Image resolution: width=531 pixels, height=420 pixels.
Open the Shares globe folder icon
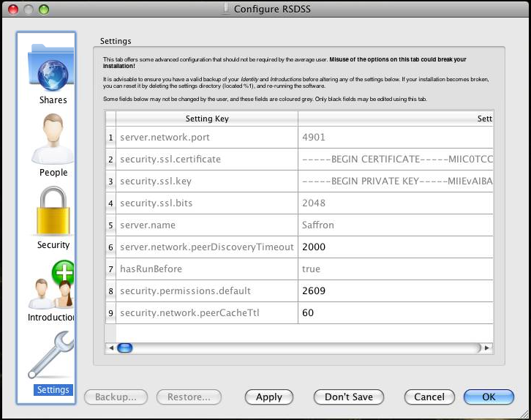pyautogui.click(x=53, y=67)
